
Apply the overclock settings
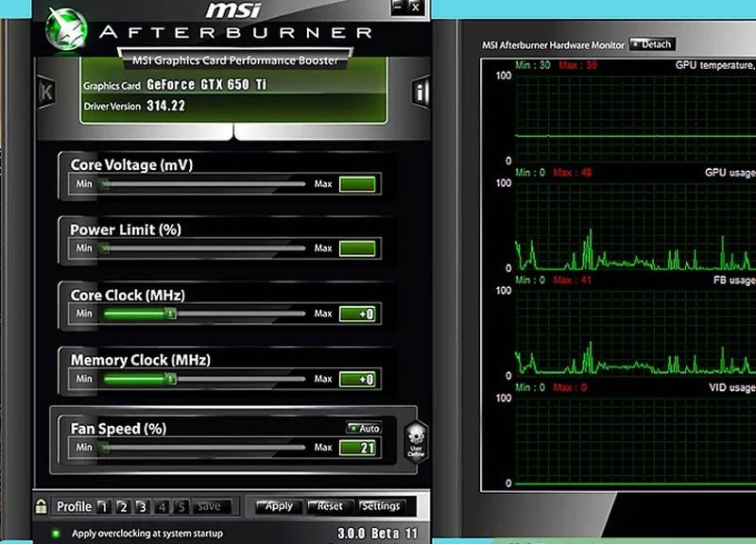pos(279,506)
